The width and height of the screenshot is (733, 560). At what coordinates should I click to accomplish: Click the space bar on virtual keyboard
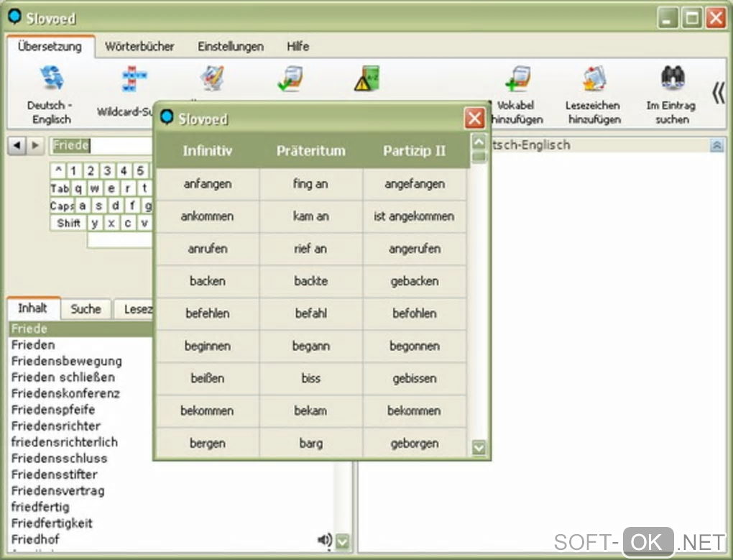click(x=120, y=240)
